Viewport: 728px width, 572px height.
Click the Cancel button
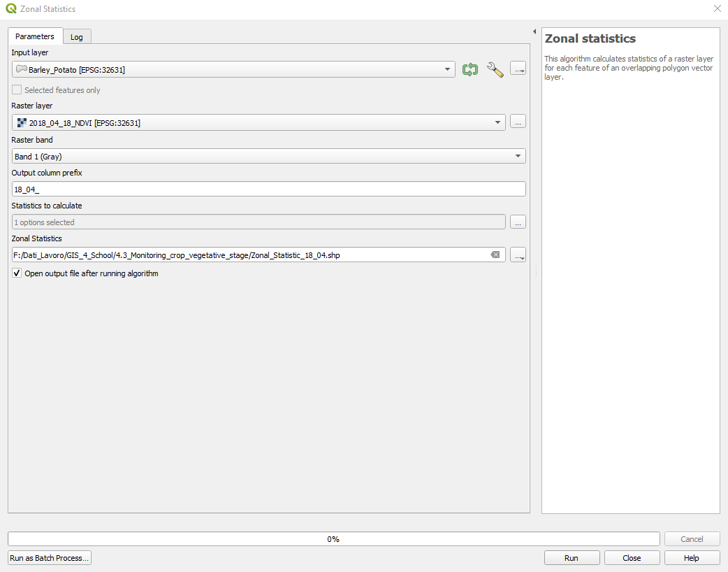click(x=692, y=539)
